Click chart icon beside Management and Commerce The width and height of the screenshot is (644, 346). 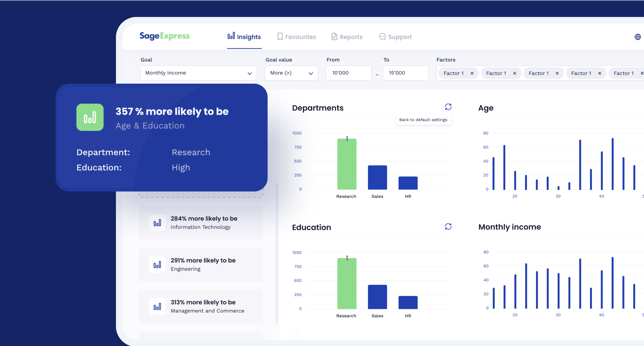(x=157, y=307)
